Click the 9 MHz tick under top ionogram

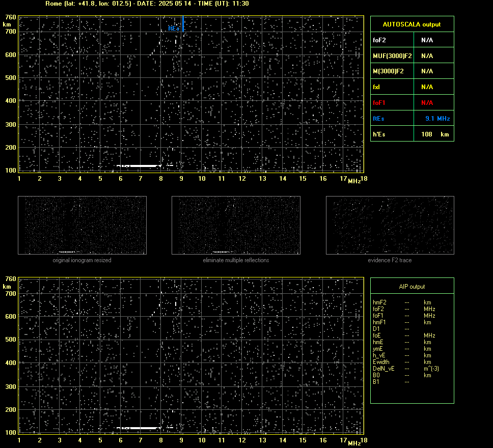(181, 179)
